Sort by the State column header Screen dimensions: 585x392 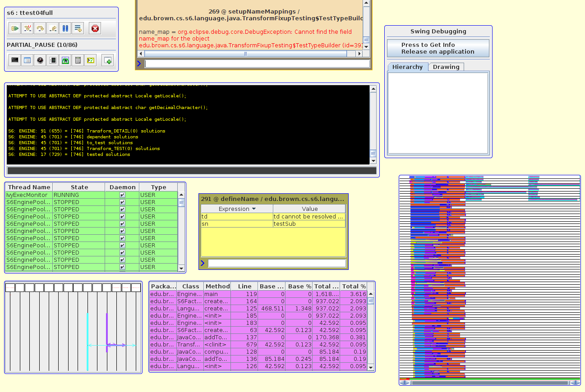click(79, 187)
